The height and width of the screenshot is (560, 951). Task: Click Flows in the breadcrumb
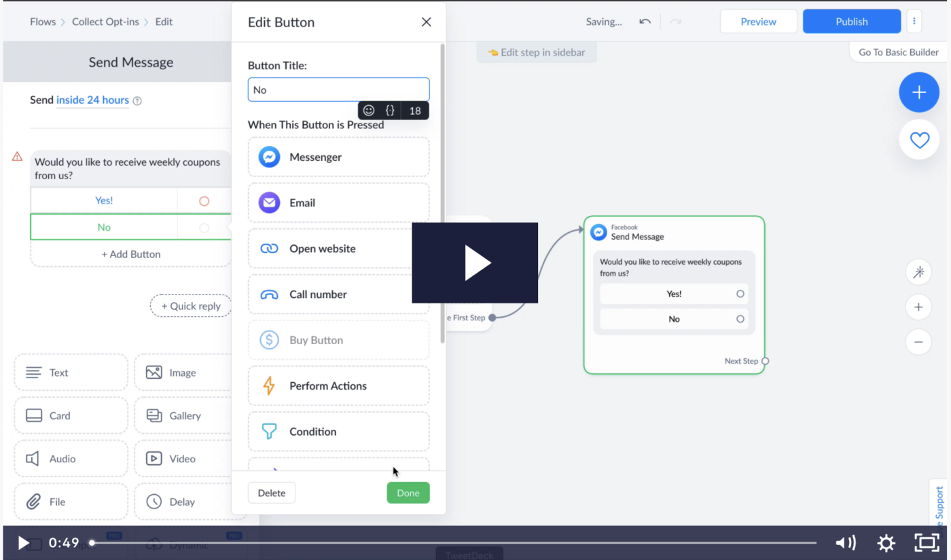43,22
